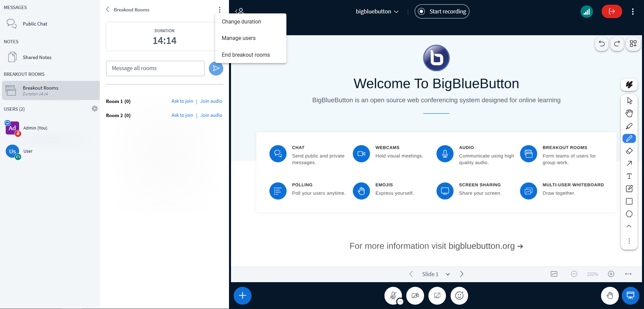Open reactions emoji bar
This screenshot has width=644, height=309.
tap(459, 296)
